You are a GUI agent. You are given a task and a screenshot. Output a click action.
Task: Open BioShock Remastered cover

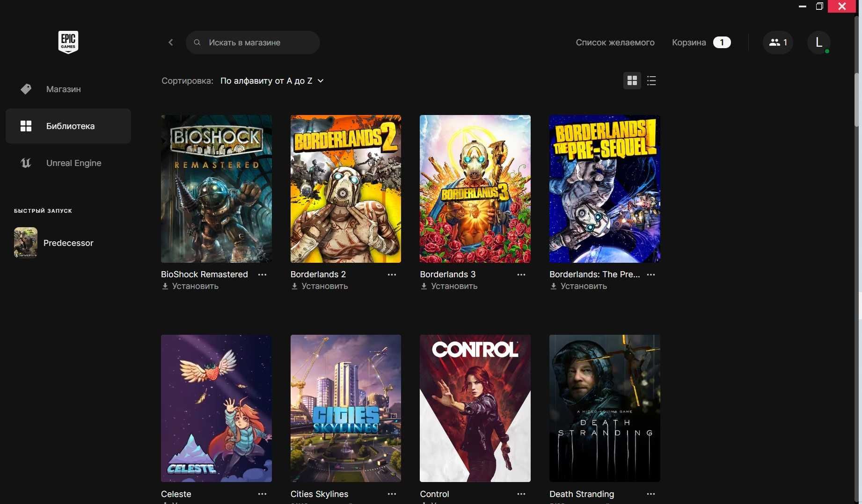click(216, 189)
